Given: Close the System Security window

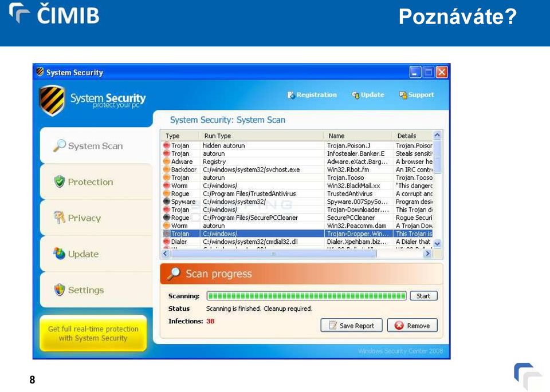Looking at the screenshot, I should click(442, 73).
